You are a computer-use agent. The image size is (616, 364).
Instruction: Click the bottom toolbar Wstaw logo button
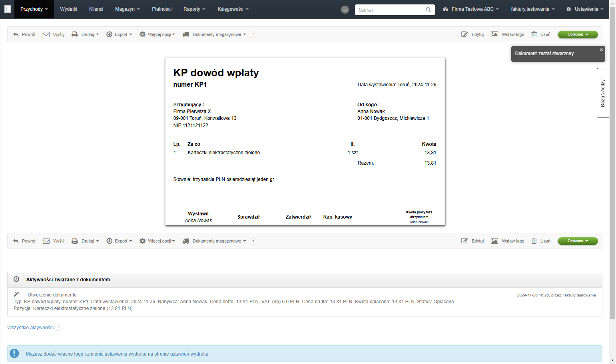point(508,241)
